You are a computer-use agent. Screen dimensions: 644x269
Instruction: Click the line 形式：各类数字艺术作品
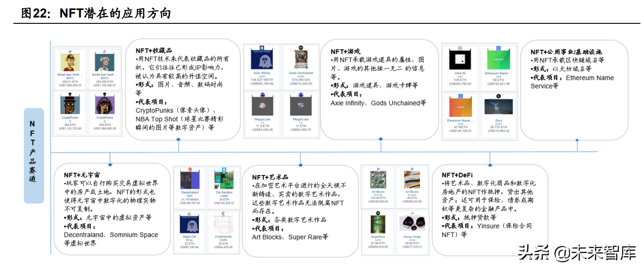pyautogui.click(x=289, y=220)
